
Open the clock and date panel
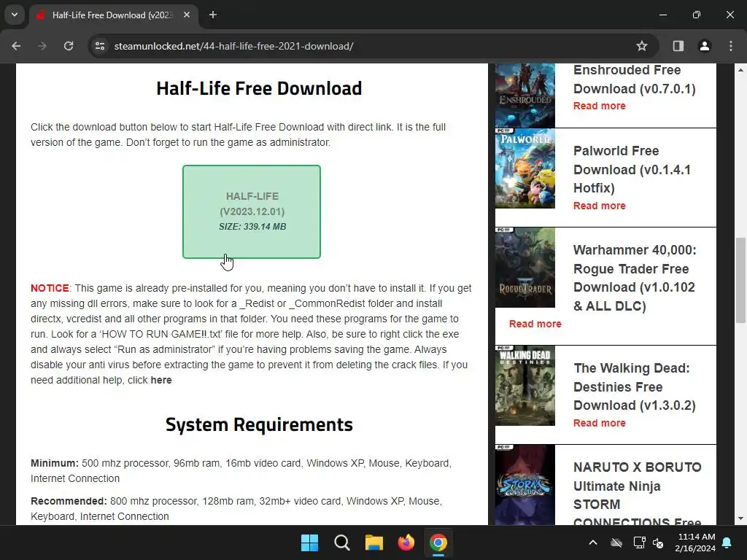pos(695,542)
